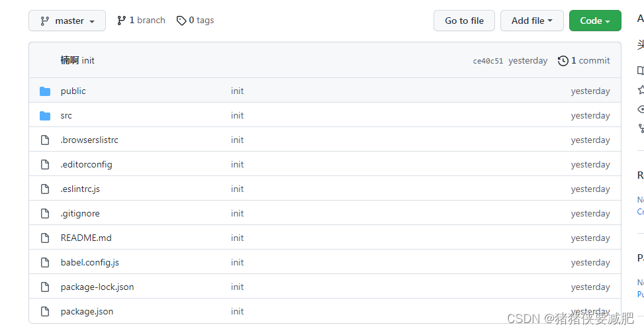Open the master branch dropdown
The height and width of the screenshot is (331, 644).
67,21
